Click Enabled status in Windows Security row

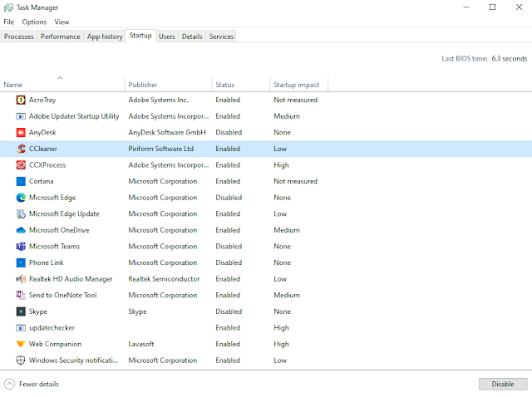[x=228, y=360]
